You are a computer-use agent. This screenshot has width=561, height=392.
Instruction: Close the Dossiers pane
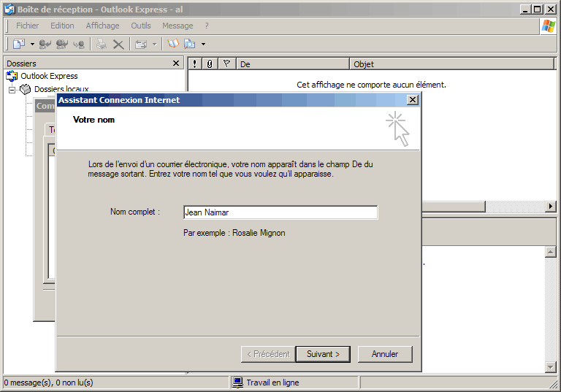click(176, 64)
